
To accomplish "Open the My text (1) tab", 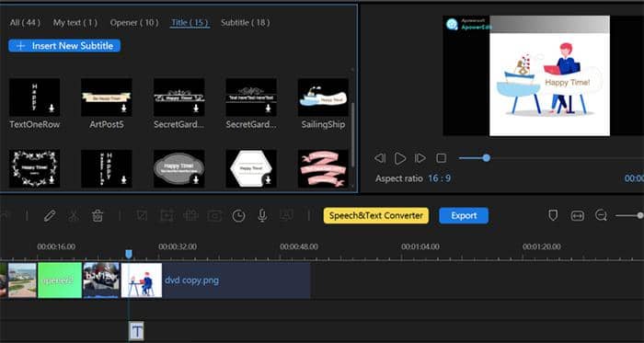I will [x=75, y=23].
